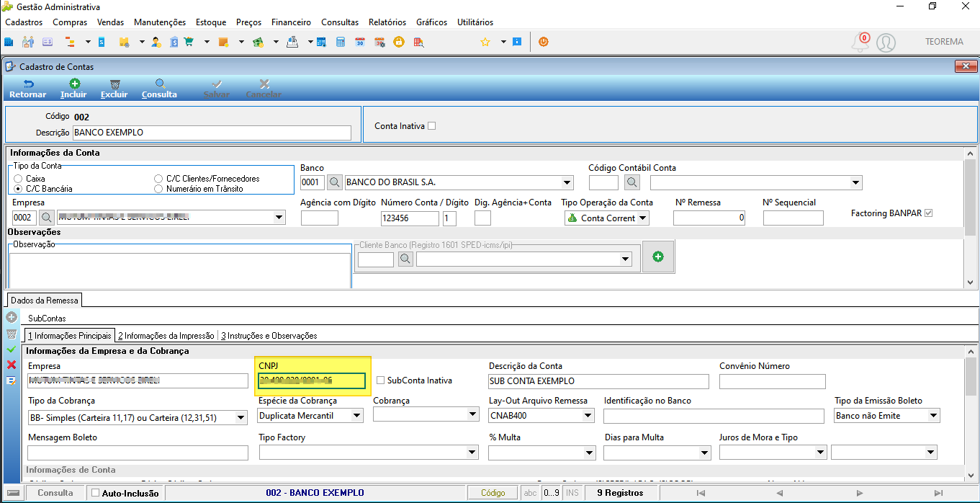Click the green plus button beside Cliente Banco

658,257
